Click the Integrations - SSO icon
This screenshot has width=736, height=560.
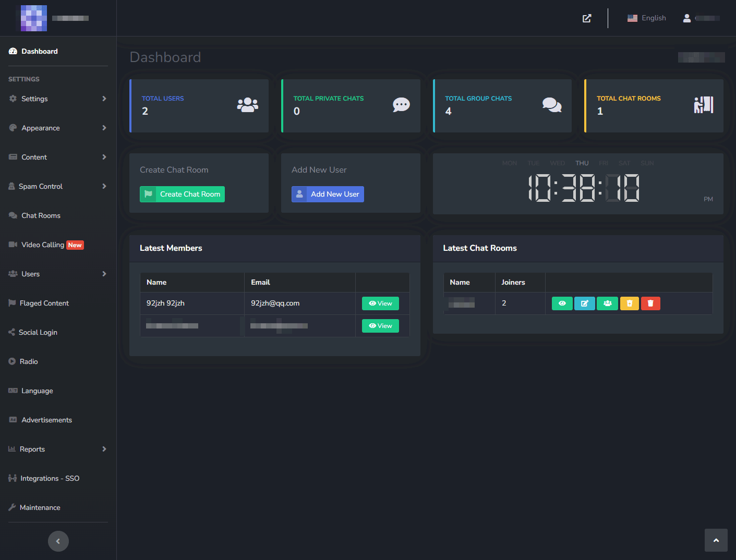tap(13, 478)
